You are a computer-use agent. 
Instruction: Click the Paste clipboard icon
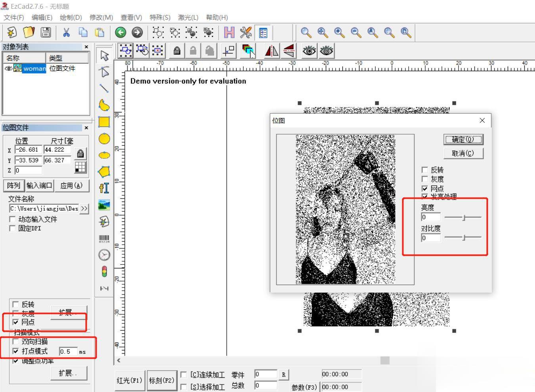(99, 32)
